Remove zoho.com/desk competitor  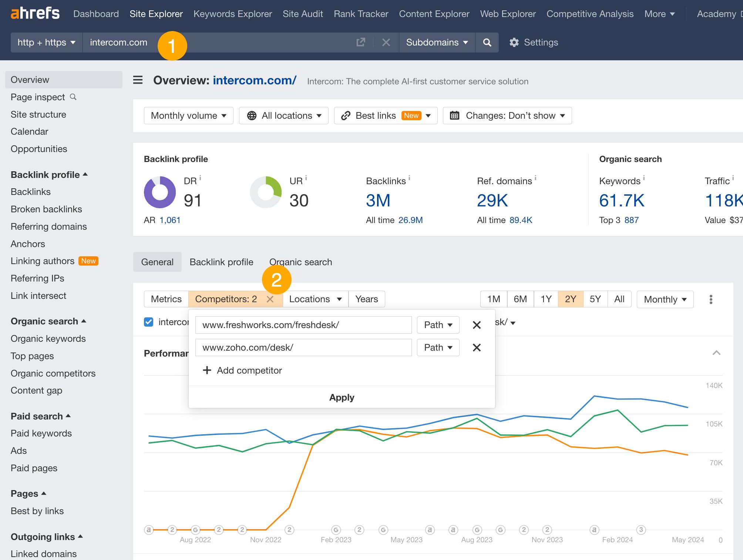477,347
